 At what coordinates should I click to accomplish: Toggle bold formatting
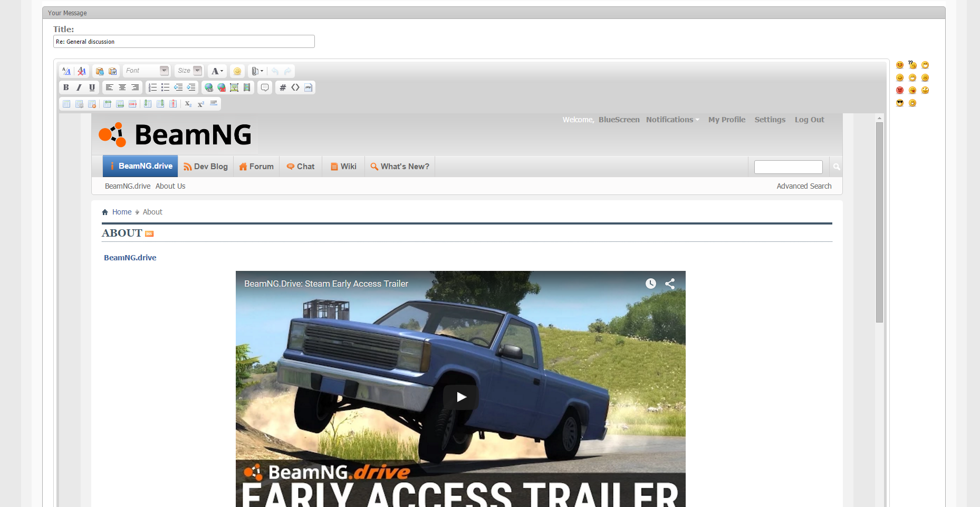pyautogui.click(x=66, y=87)
